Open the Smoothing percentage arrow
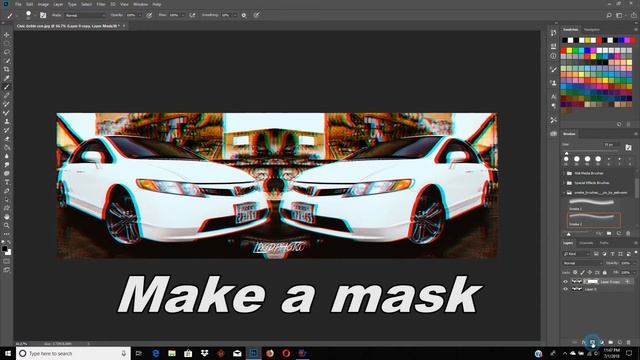The width and height of the screenshot is (640, 360). coord(235,15)
